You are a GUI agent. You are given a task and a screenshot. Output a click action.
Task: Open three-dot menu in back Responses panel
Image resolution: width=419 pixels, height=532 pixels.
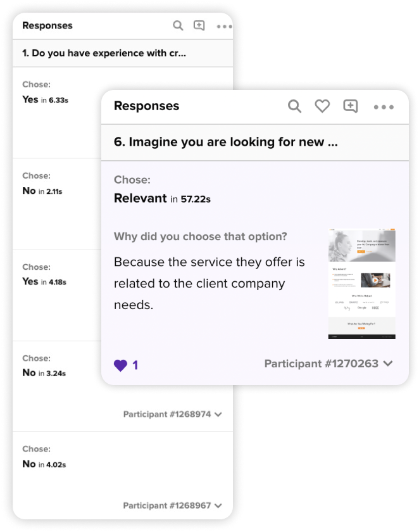(225, 27)
